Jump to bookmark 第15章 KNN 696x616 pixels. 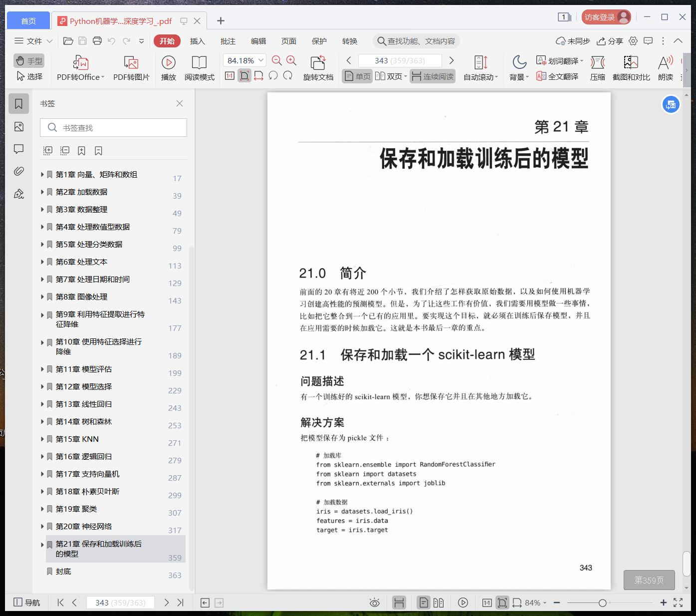(x=77, y=439)
